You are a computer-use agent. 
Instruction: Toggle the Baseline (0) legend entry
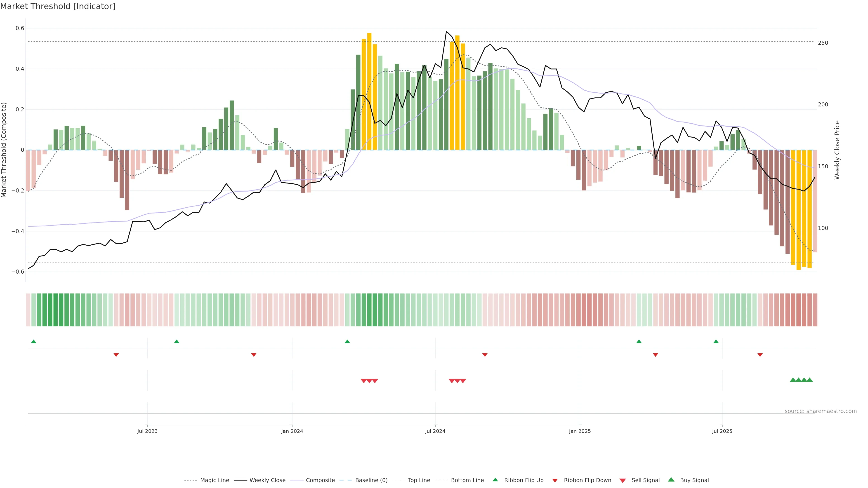click(x=371, y=480)
